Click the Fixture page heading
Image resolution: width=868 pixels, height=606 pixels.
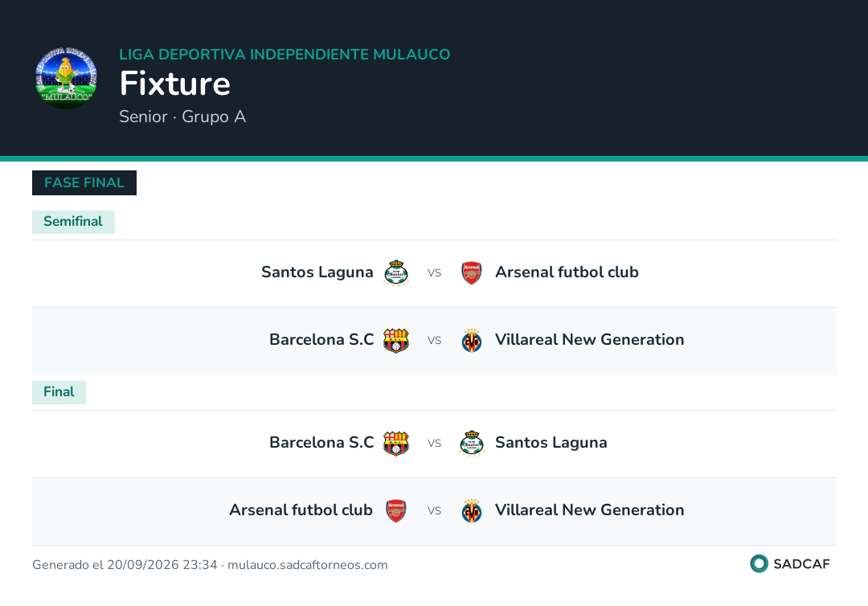(175, 84)
